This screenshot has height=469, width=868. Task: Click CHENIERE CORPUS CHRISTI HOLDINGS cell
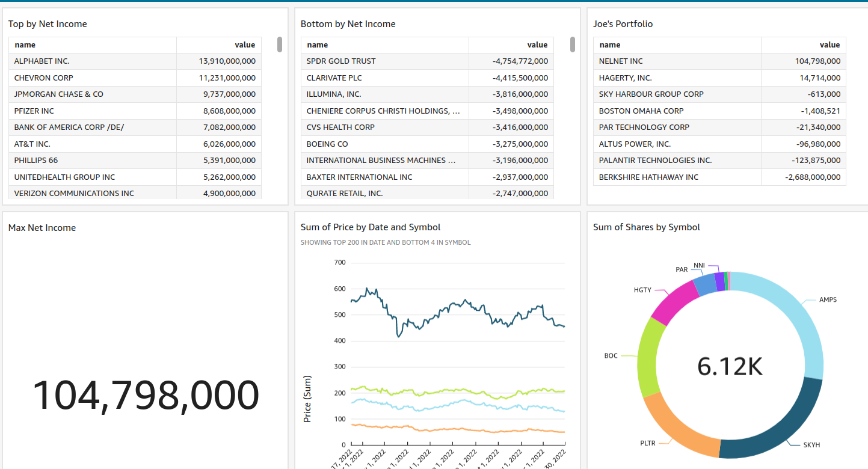click(385, 111)
